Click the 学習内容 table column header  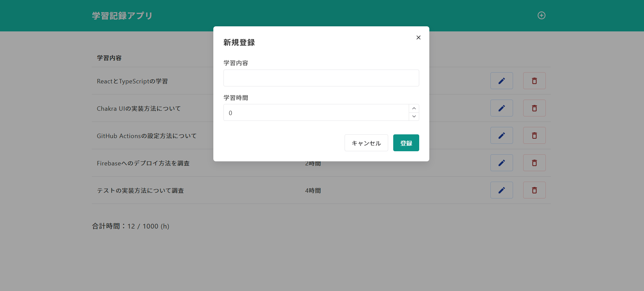(x=109, y=58)
